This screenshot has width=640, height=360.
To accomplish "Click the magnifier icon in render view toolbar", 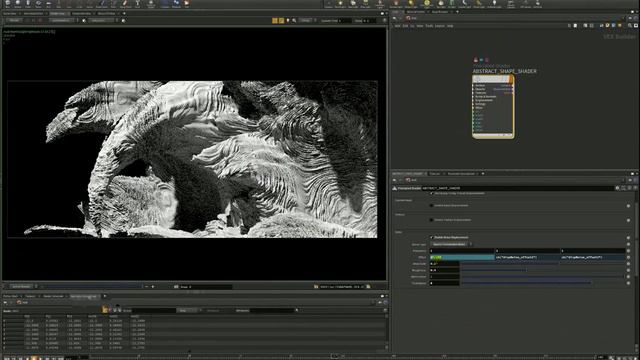I will pos(294,20).
